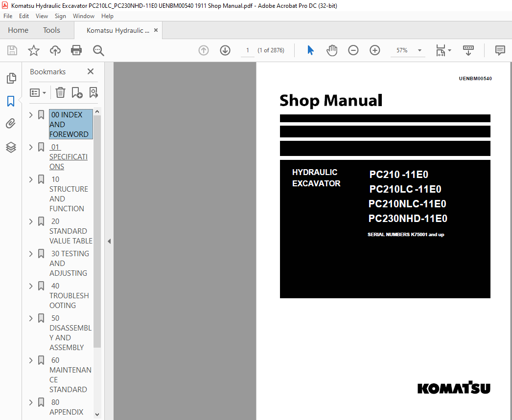
Task: Open page thumbnails panel icon
Action: 11,78
